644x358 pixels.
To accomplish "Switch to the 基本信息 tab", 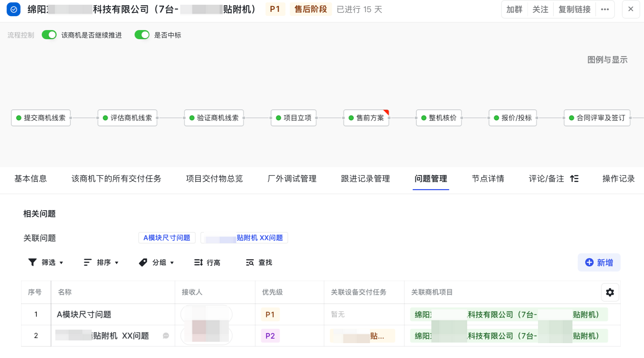I will coord(30,179).
